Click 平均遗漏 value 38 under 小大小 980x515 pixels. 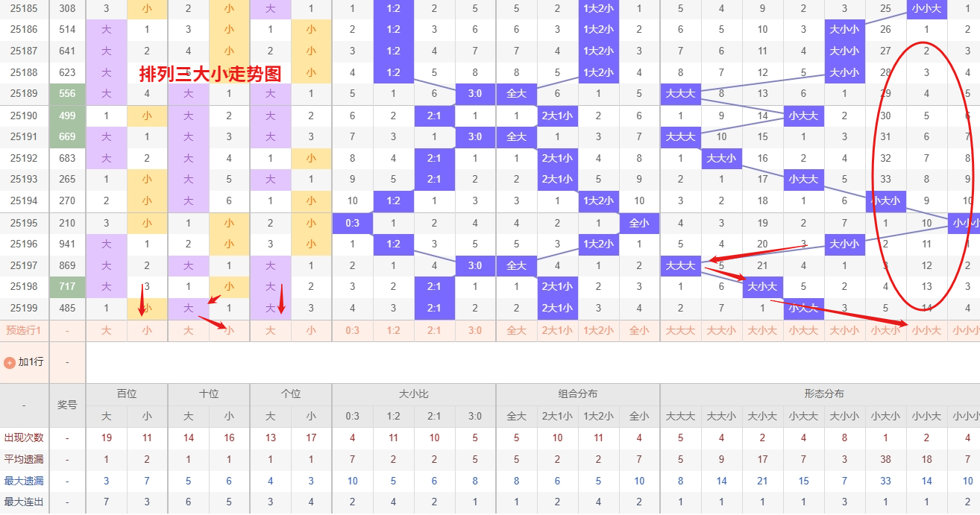click(885, 460)
